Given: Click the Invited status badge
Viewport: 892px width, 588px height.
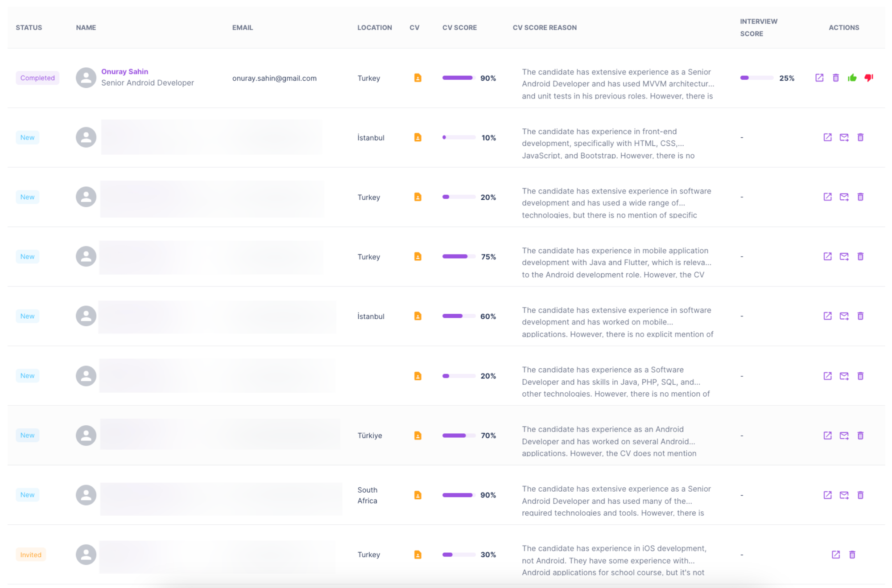Looking at the screenshot, I should coord(31,555).
